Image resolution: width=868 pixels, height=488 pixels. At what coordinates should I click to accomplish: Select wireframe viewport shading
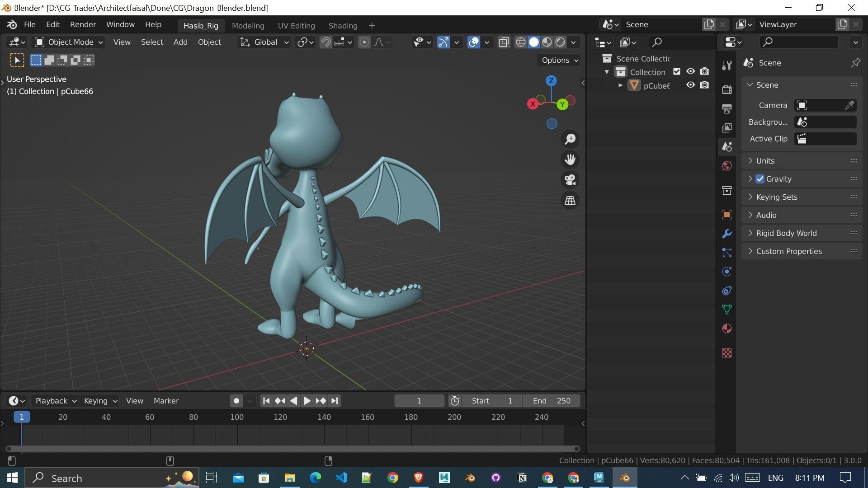521,42
